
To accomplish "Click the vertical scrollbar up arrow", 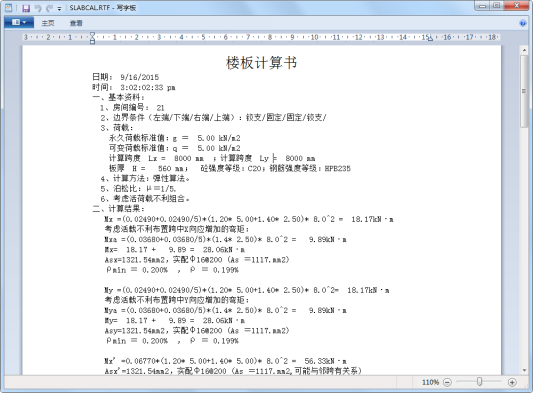I will coord(524,50).
